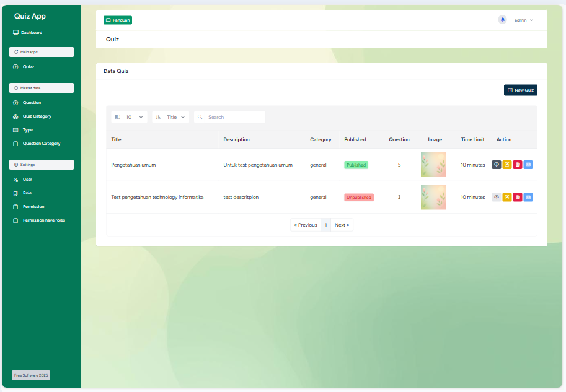Click the Time Limit column header
566x392 pixels.
click(473, 139)
